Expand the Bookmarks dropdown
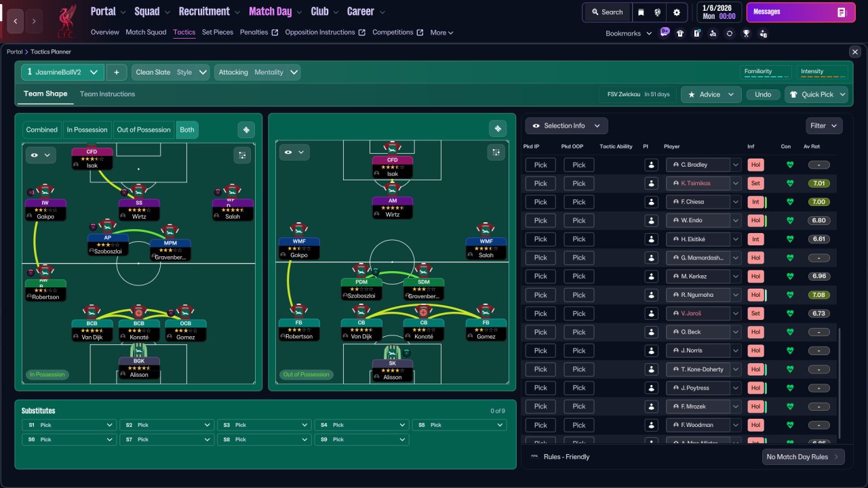This screenshot has width=868, height=488. tap(629, 33)
